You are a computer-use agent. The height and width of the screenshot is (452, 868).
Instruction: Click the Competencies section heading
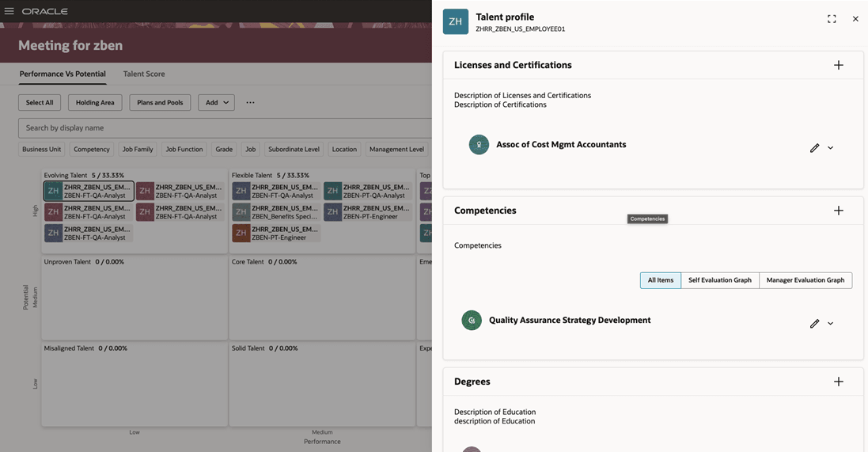[485, 211]
